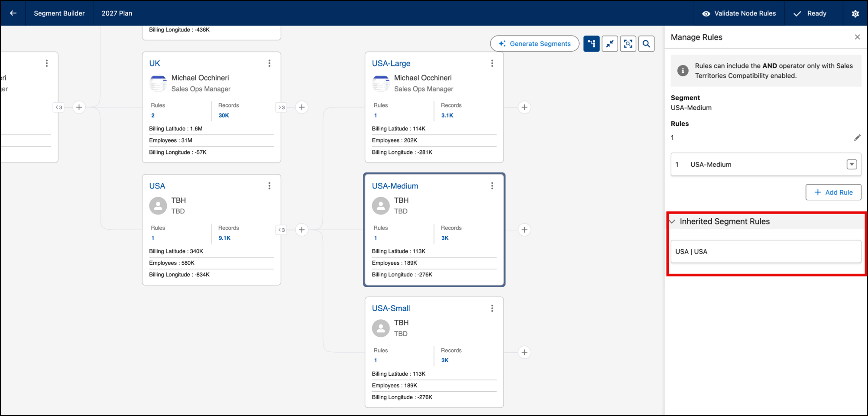
Task: Open the USA-Small card options menu
Action: [492, 309]
